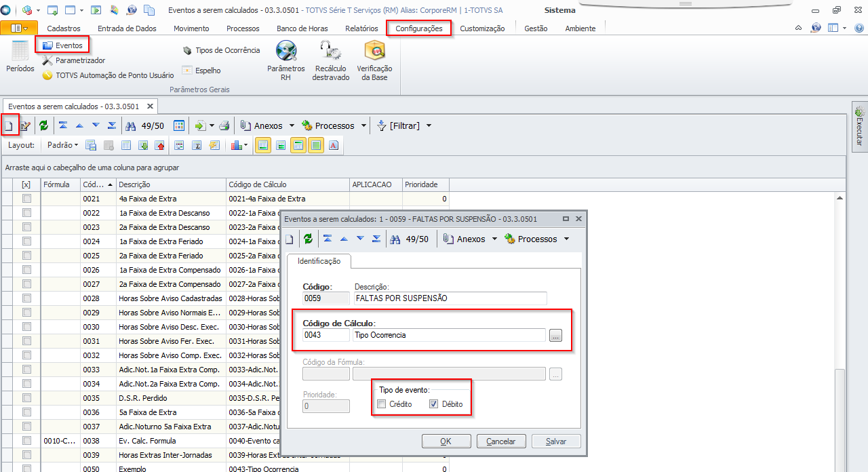Viewport: 868px width, 472px height.
Task: Tick checkbox for row 0021
Action: click(x=26, y=199)
